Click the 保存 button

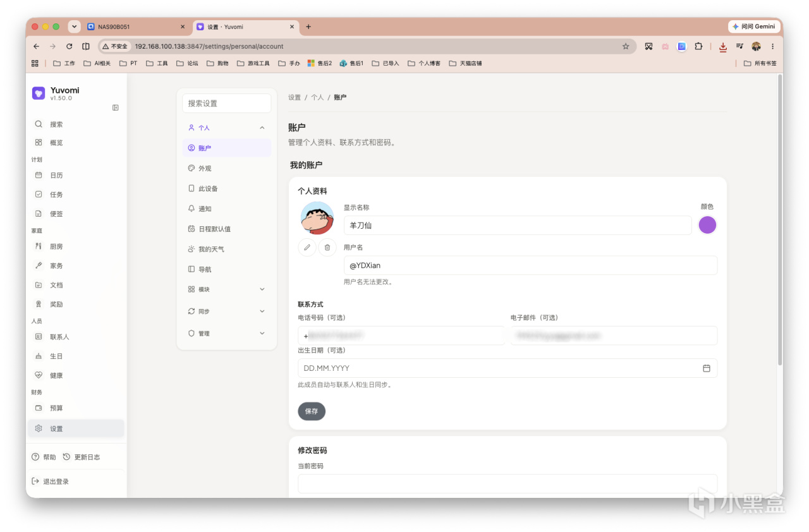pos(312,411)
